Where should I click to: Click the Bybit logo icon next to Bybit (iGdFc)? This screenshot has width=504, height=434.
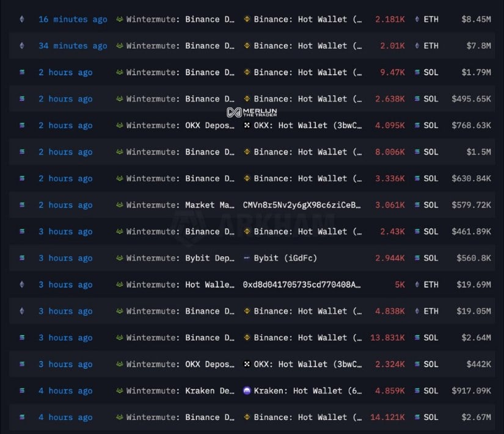pos(247,258)
